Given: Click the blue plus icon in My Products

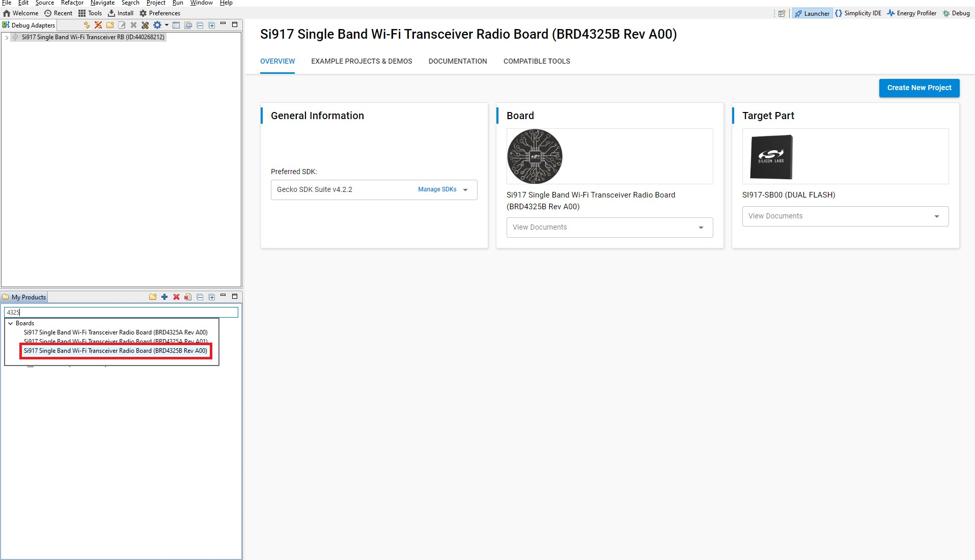Looking at the screenshot, I should (164, 297).
